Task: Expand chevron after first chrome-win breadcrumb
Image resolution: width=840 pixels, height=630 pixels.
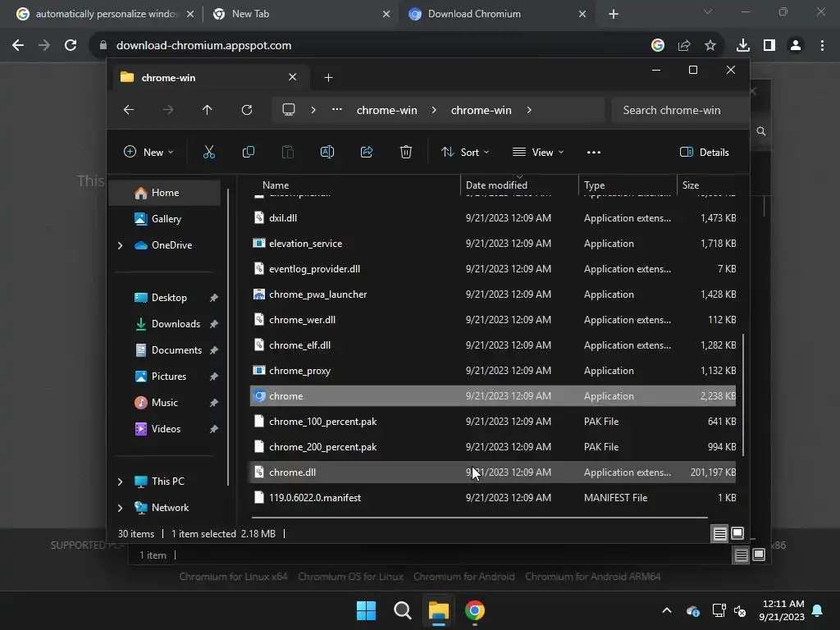Action: [434, 110]
